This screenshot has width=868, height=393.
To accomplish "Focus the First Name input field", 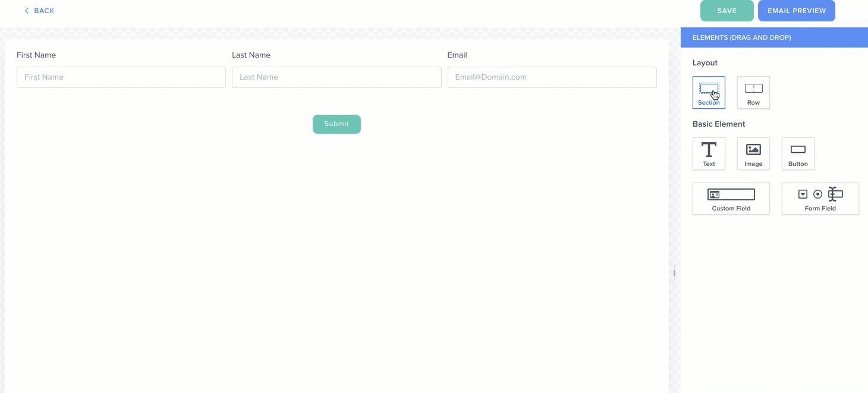I will tap(121, 77).
